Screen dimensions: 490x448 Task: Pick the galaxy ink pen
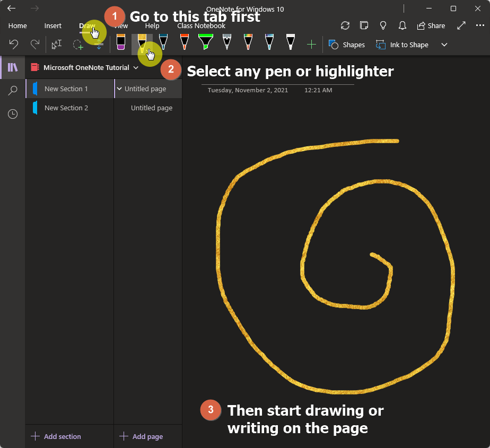coord(269,42)
